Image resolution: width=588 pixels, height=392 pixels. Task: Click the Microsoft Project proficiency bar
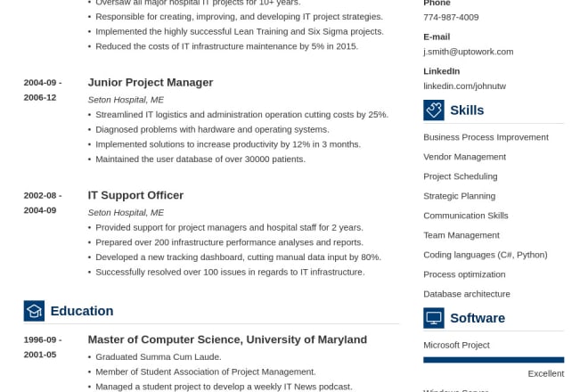tap(494, 360)
